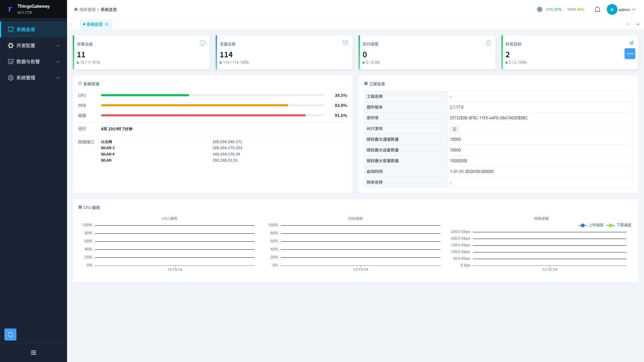Open the tab list dropdown chevron
The image size is (644, 362).
click(x=638, y=24)
